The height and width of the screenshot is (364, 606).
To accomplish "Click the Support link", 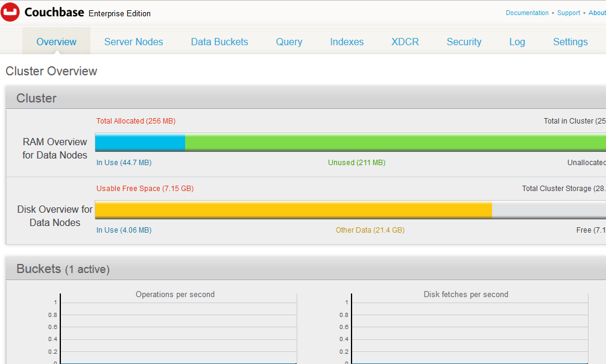I will [569, 13].
